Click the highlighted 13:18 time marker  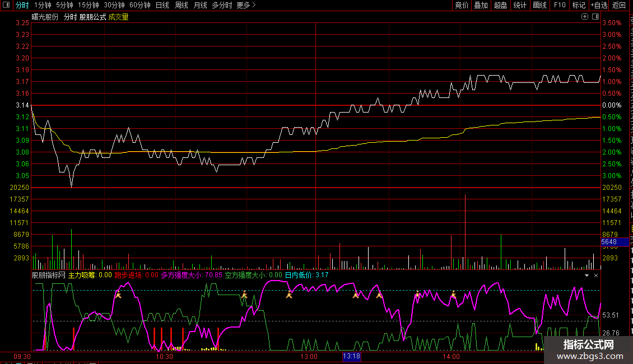351,356
